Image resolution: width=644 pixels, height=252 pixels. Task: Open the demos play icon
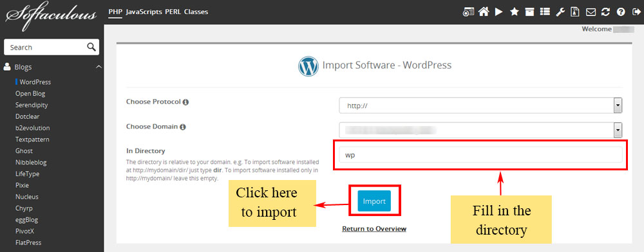click(499, 12)
